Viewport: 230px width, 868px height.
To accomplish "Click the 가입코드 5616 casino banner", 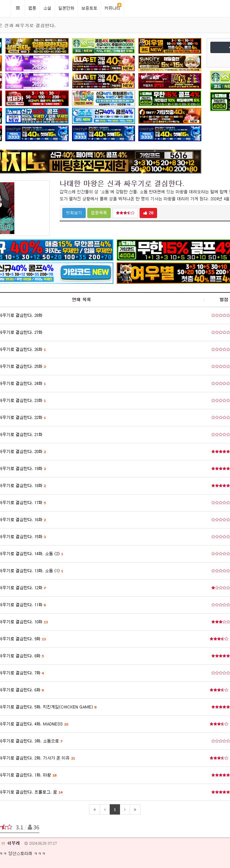I will coord(101,162).
